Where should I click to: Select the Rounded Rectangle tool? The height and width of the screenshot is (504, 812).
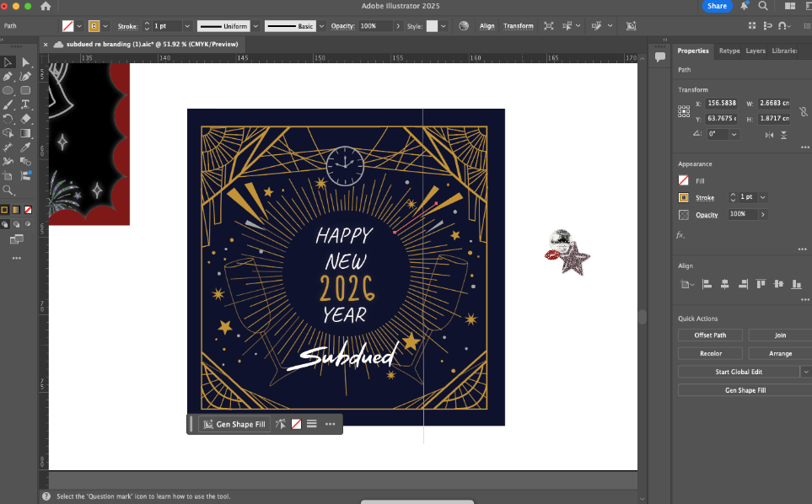(x=25, y=90)
